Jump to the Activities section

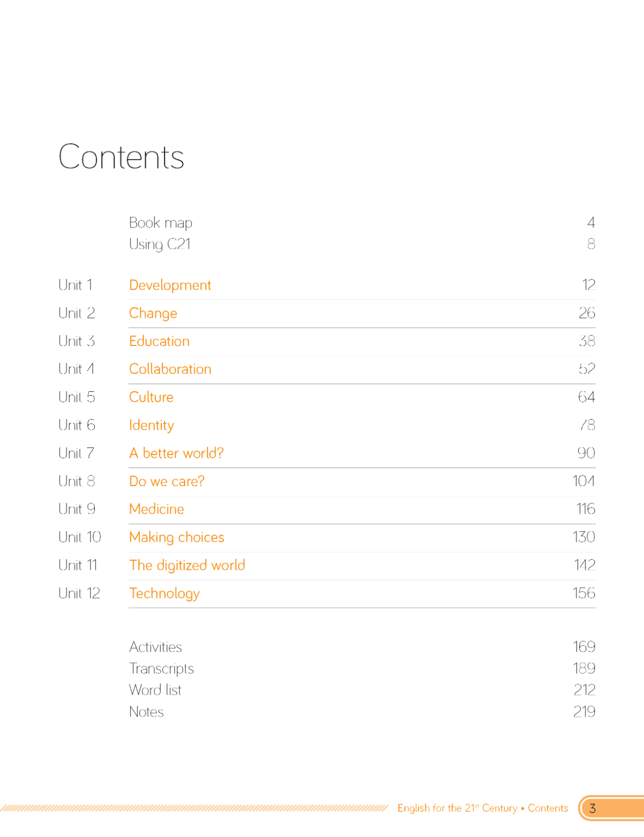point(155,647)
